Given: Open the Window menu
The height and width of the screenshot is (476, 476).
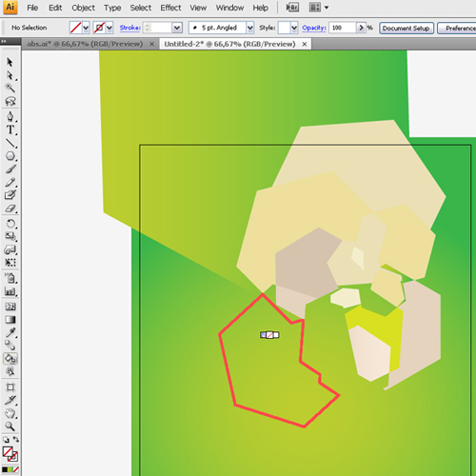Looking at the screenshot, I should pyautogui.click(x=229, y=8).
